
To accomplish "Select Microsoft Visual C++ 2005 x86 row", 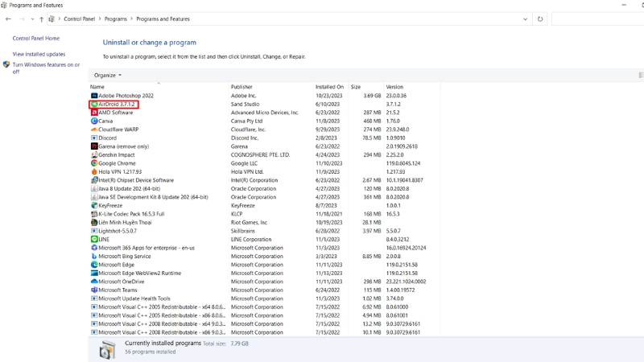I will [x=264, y=315].
